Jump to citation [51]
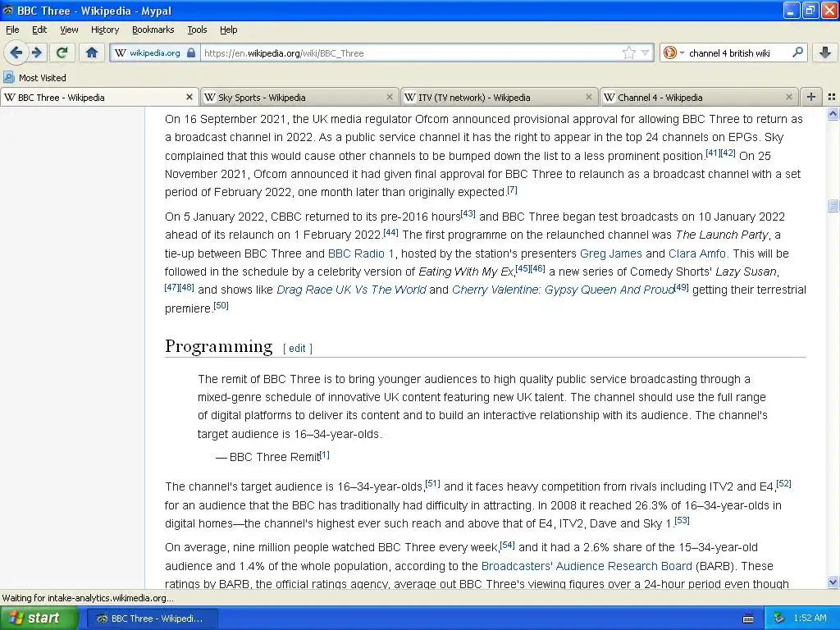This screenshot has width=840, height=630. point(432,484)
